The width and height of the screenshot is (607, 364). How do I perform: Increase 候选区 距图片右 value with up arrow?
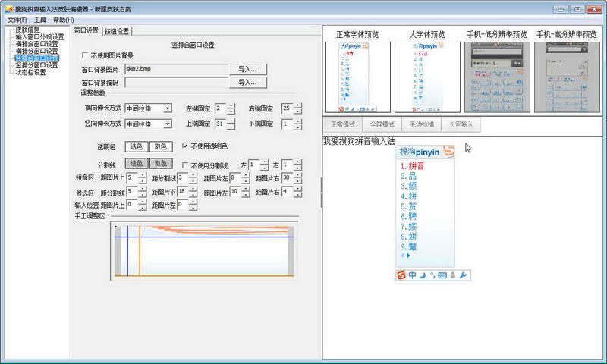pos(297,189)
